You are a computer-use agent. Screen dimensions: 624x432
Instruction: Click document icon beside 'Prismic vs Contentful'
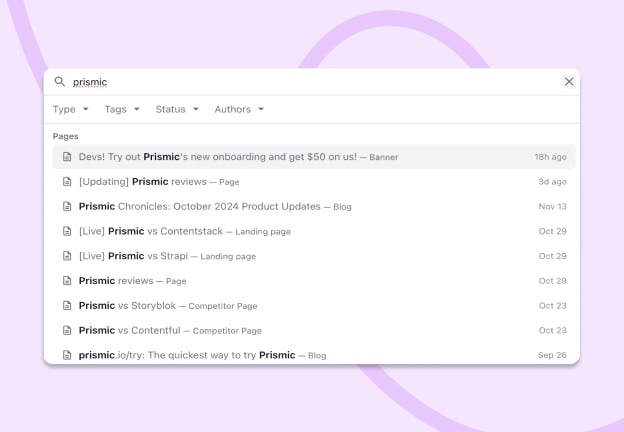pyautogui.click(x=67, y=330)
